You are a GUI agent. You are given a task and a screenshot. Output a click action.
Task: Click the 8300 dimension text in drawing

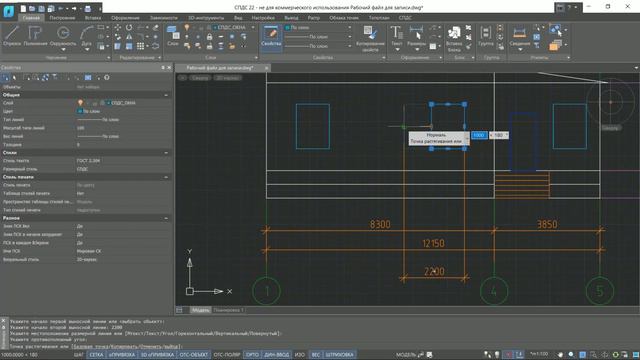click(380, 224)
